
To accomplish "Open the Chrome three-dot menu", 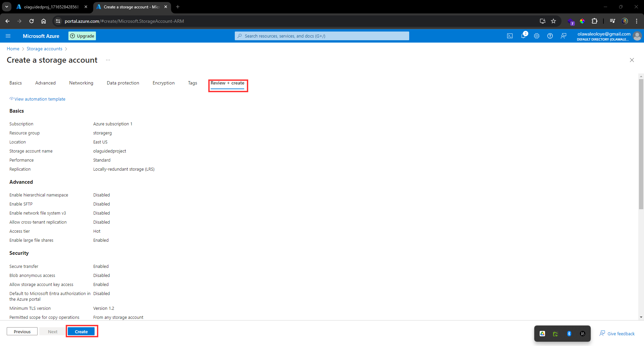I will click(x=637, y=21).
